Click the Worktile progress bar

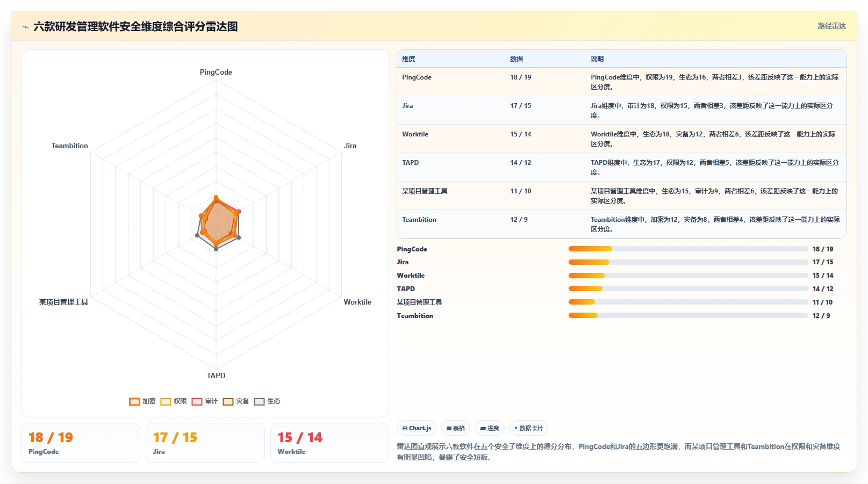(688, 276)
